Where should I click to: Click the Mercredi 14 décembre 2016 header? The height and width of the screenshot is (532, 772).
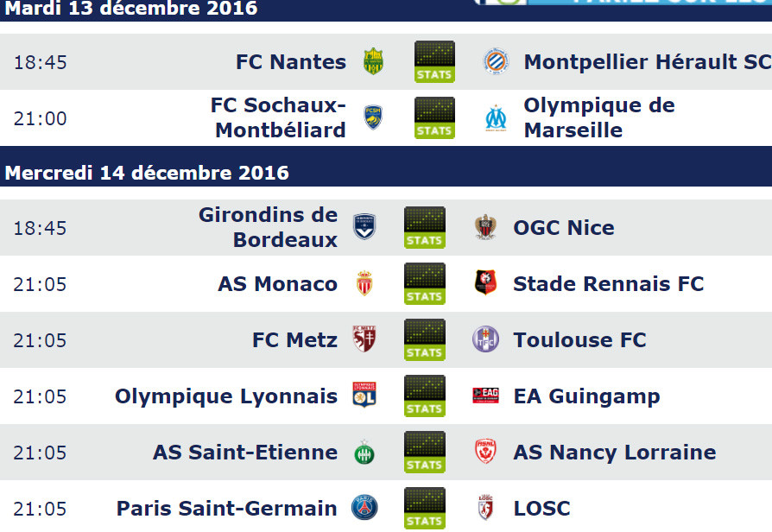(147, 173)
